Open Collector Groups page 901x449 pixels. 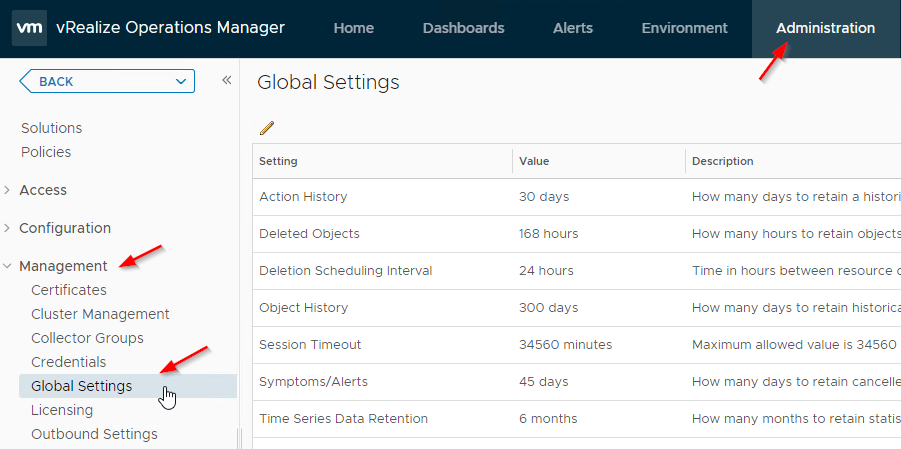click(87, 339)
